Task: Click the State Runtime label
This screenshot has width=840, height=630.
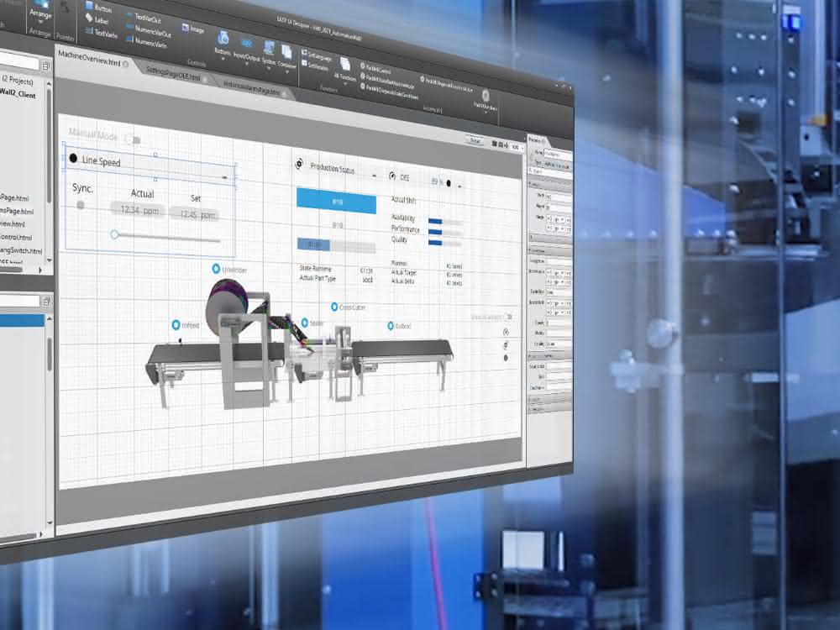Action: tap(315, 269)
